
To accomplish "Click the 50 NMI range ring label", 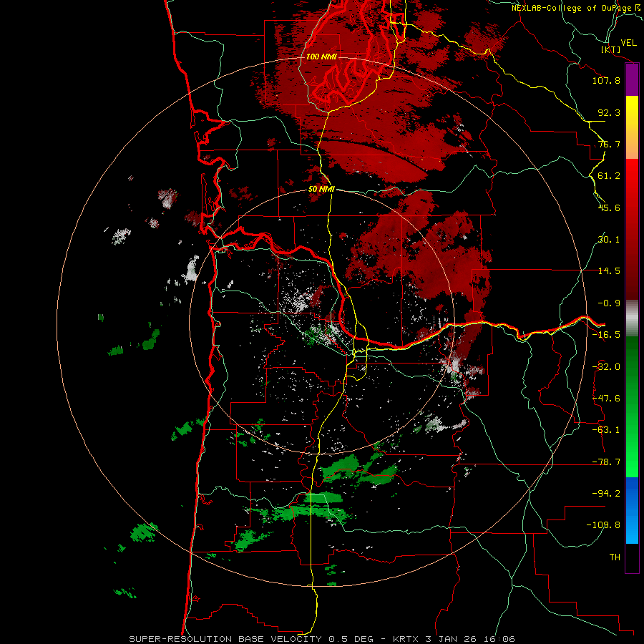I will point(321,189).
